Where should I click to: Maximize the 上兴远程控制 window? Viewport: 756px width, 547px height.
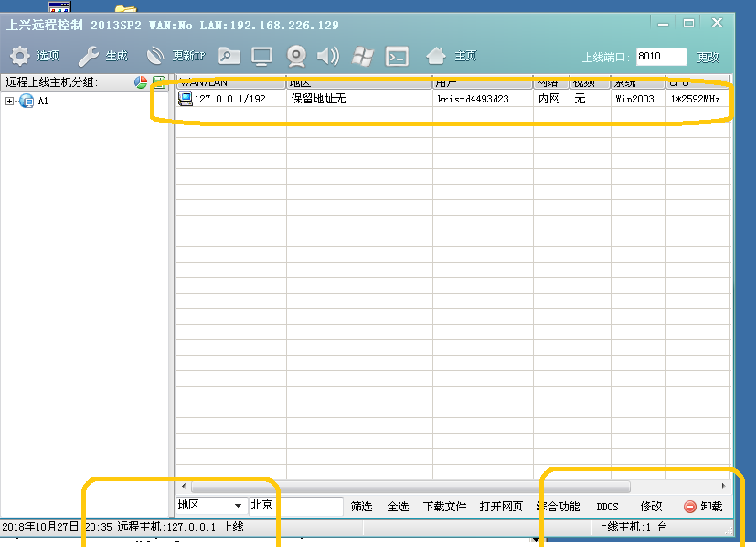click(x=689, y=23)
